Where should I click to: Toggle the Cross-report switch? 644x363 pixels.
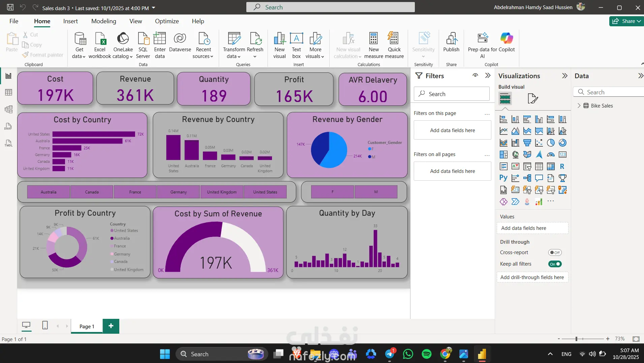tap(555, 252)
